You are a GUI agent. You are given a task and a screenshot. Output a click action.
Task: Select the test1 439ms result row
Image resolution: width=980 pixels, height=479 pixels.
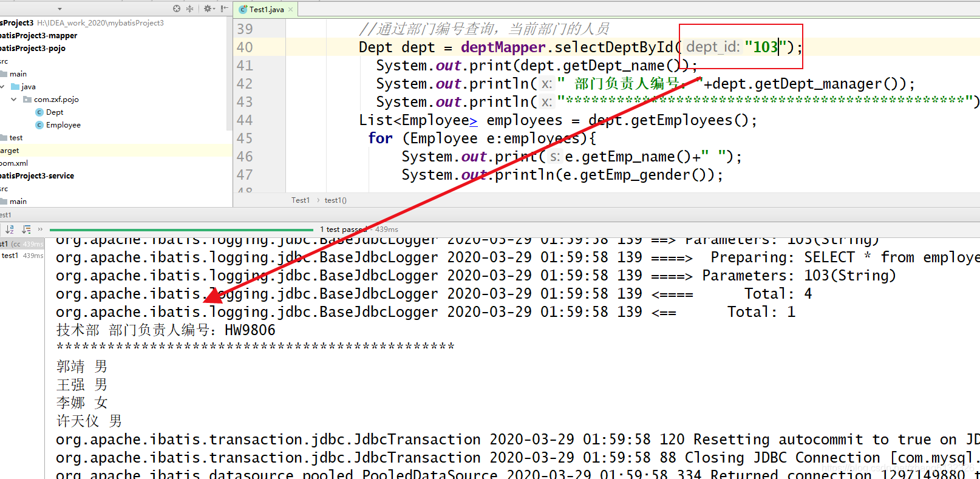pyautogui.click(x=22, y=256)
